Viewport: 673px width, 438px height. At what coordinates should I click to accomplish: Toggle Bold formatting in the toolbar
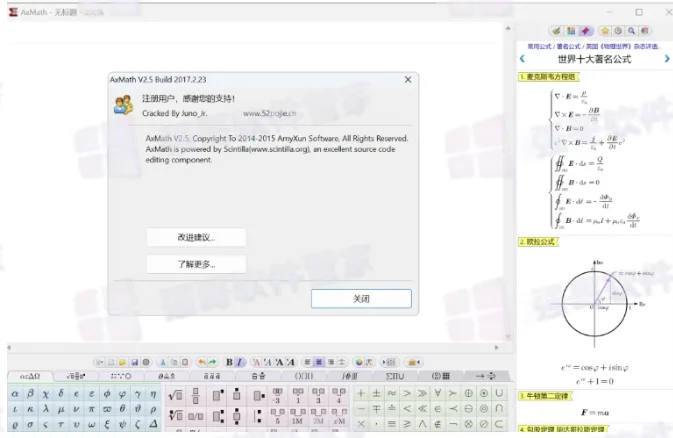[x=229, y=362]
